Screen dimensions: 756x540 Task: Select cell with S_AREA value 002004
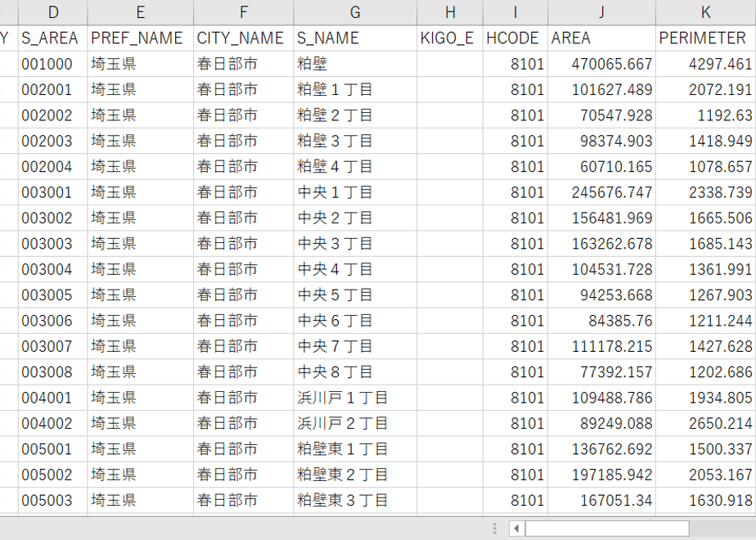53,167
